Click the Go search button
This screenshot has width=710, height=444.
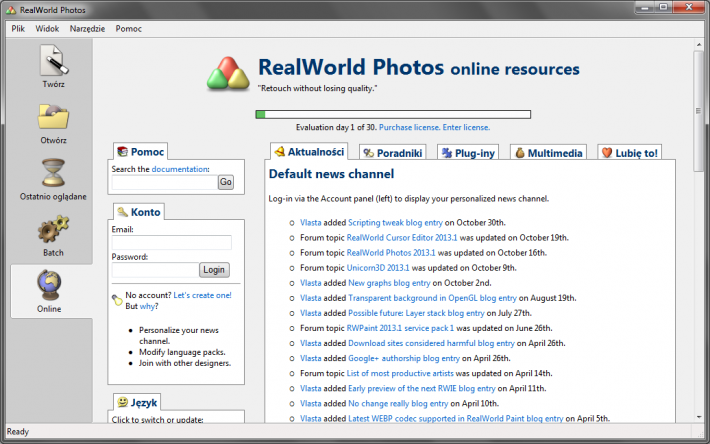225,182
